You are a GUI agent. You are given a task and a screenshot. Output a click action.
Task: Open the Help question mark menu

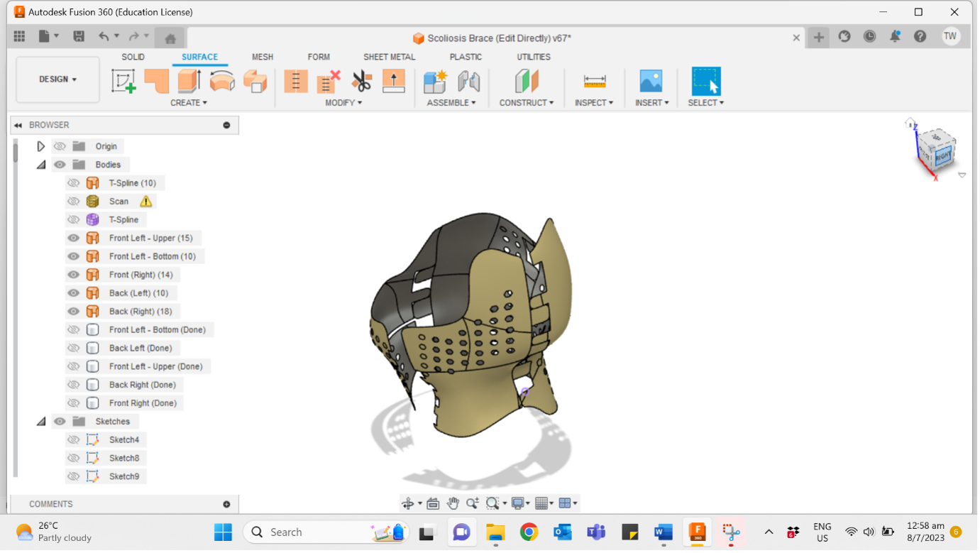[920, 36]
